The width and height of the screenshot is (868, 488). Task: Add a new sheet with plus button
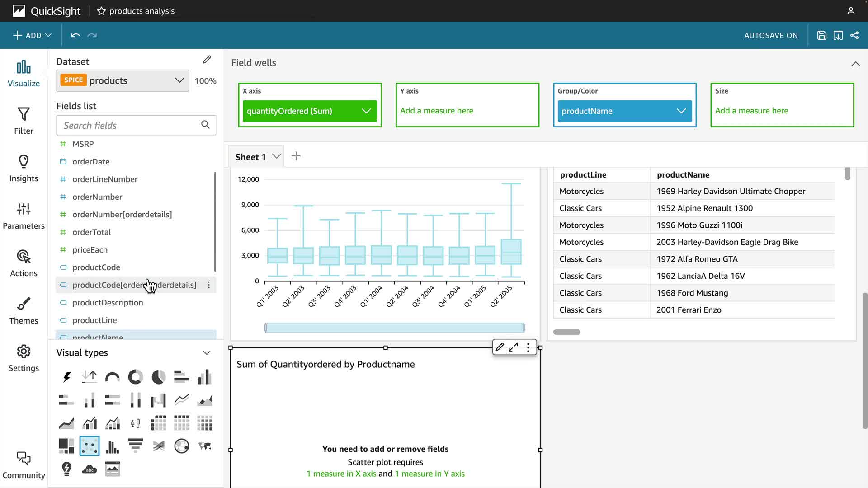(x=296, y=156)
